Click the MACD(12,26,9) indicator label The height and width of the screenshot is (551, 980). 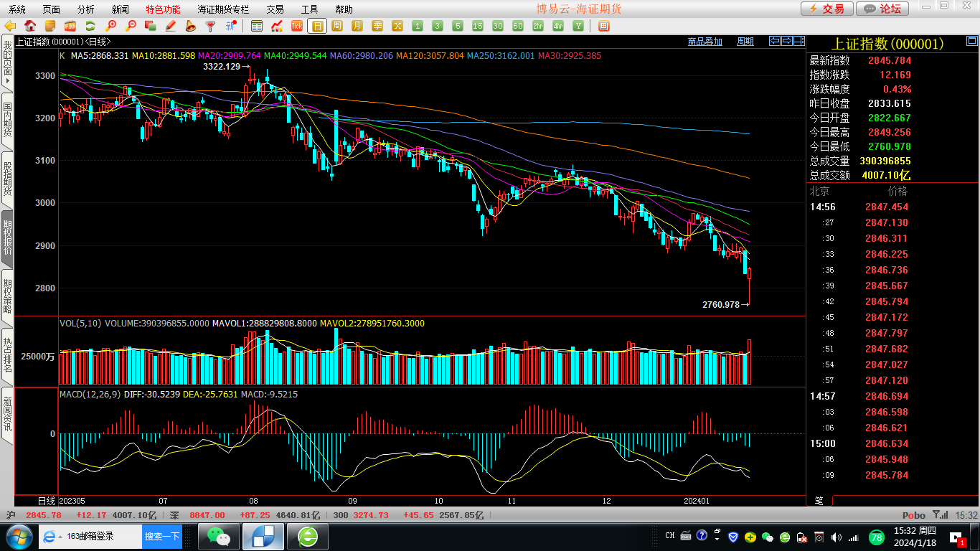[90, 395]
